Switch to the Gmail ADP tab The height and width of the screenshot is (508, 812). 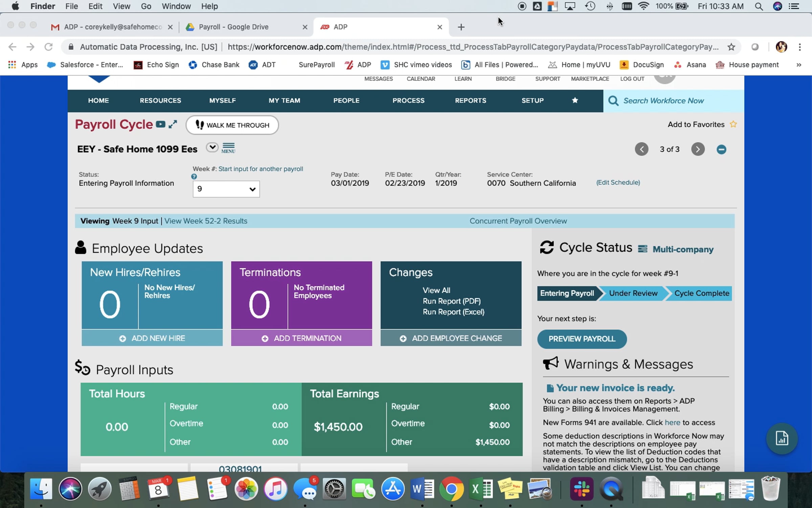112,27
